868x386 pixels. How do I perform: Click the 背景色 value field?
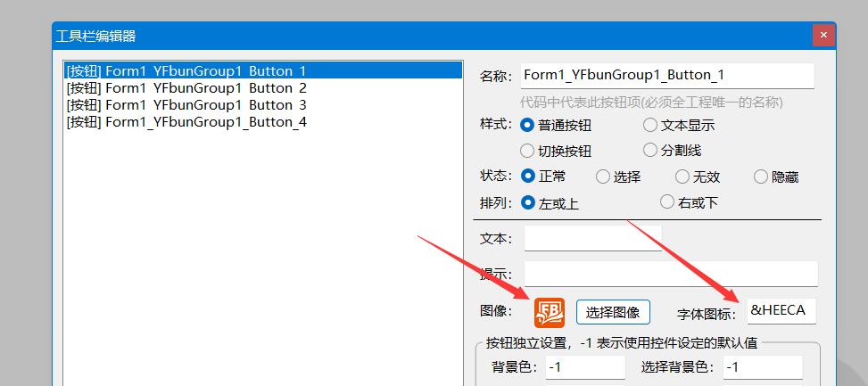[x=584, y=366]
